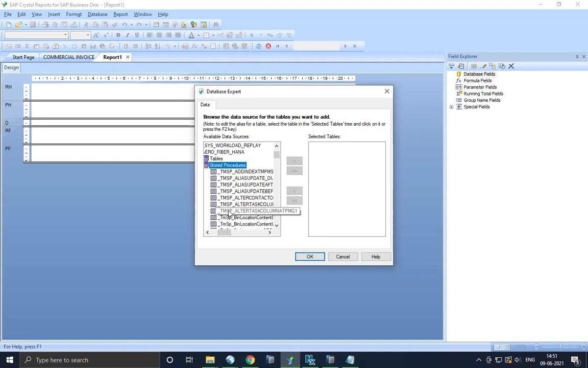588x368 pixels.
Task: Click the Go to Last Page icon
Action: pyautogui.click(x=355, y=46)
